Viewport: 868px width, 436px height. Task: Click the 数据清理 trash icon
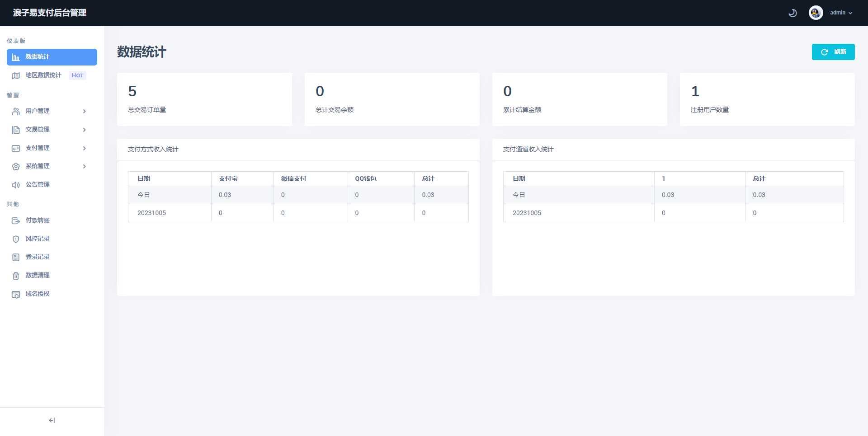click(16, 276)
